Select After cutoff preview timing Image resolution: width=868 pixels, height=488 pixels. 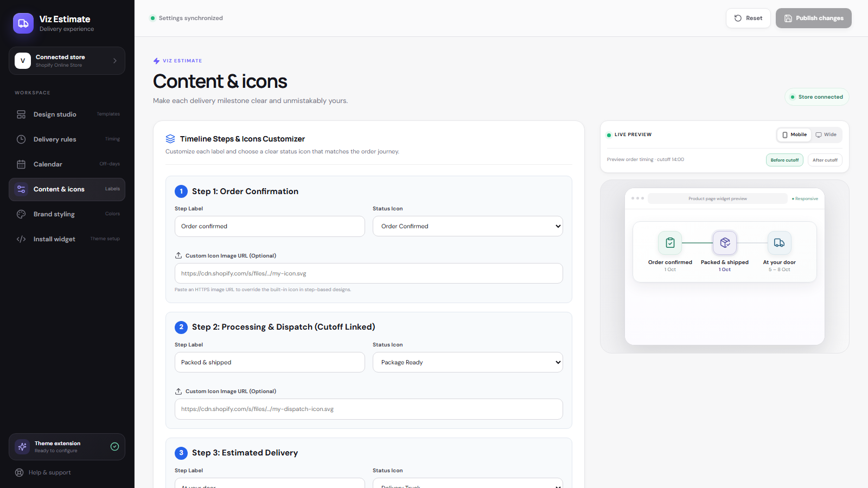(x=825, y=160)
